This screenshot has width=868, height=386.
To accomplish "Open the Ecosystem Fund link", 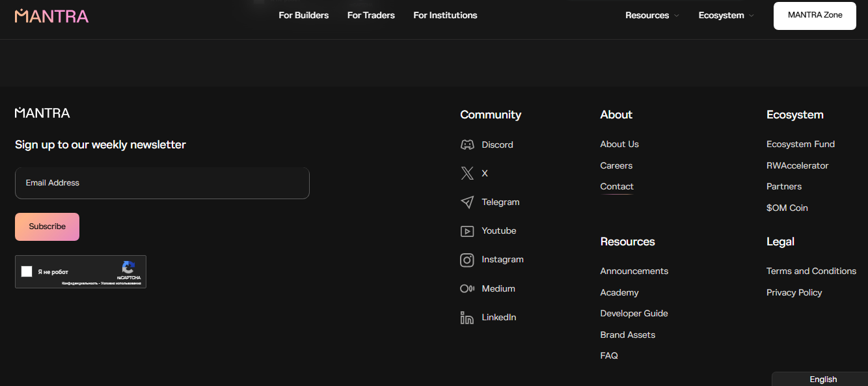I will (x=800, y=144).
